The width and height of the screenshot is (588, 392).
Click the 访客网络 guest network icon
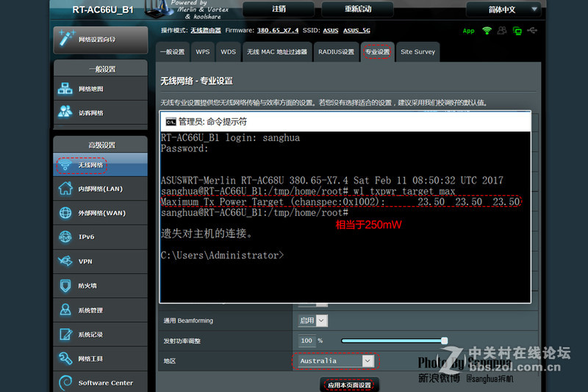point(65,112)
